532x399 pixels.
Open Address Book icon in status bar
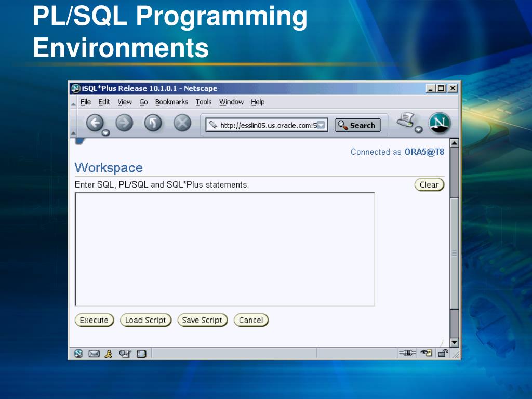click(x=141, y=354)
